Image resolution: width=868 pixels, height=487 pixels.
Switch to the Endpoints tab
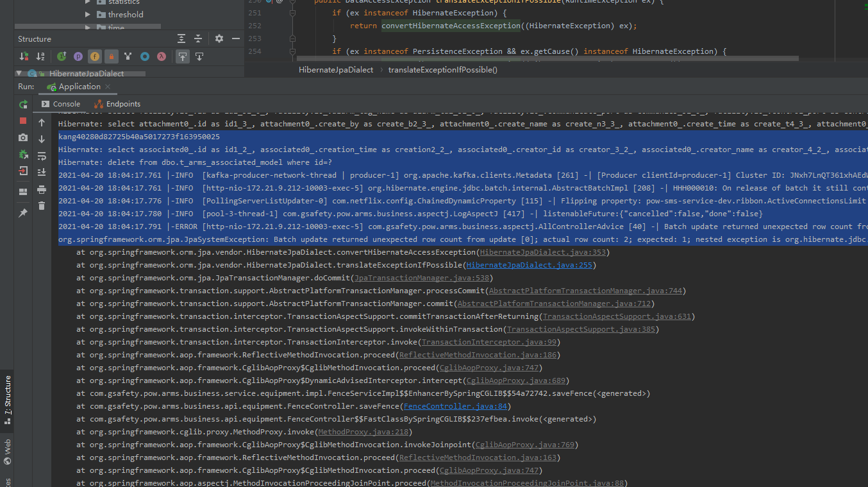coord(117,104)
